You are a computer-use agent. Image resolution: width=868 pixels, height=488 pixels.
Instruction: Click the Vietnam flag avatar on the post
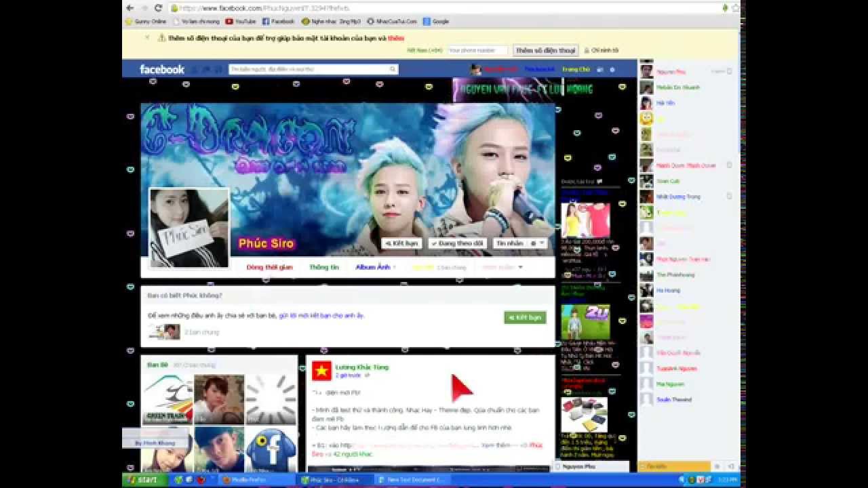tap(321, 371)
